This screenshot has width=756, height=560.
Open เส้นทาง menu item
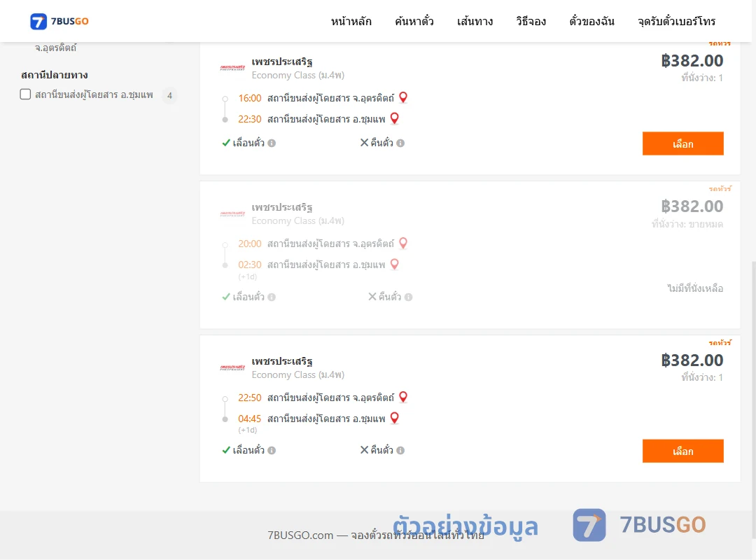tap(475, 21)
